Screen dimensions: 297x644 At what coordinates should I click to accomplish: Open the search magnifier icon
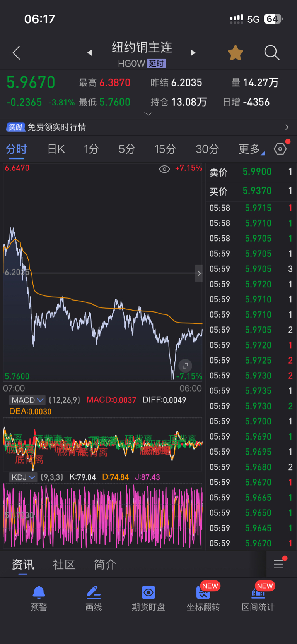point(272,53)
